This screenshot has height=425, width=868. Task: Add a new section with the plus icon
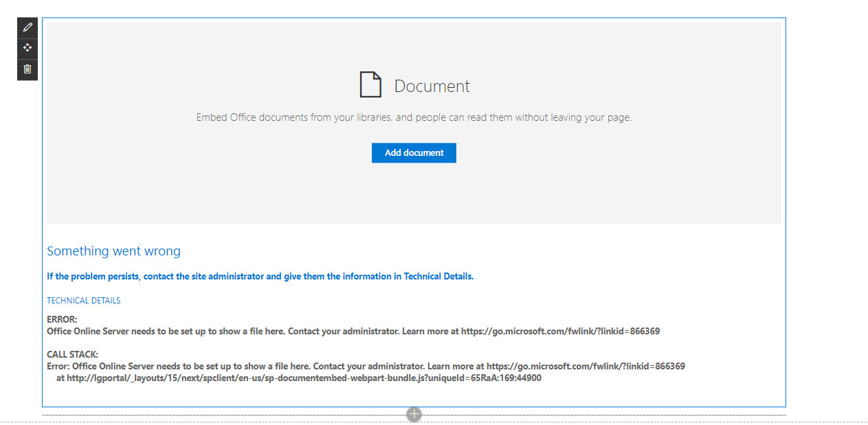pos(414,414)
